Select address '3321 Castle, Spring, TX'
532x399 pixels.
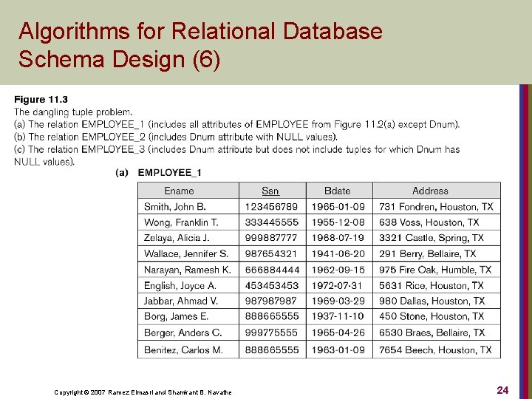click(432, 238)
